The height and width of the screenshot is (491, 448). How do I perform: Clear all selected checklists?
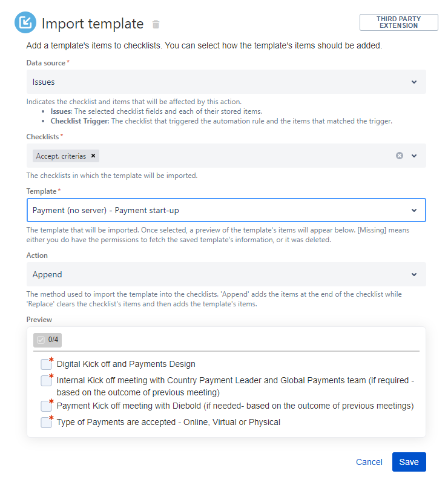point(399,156)
